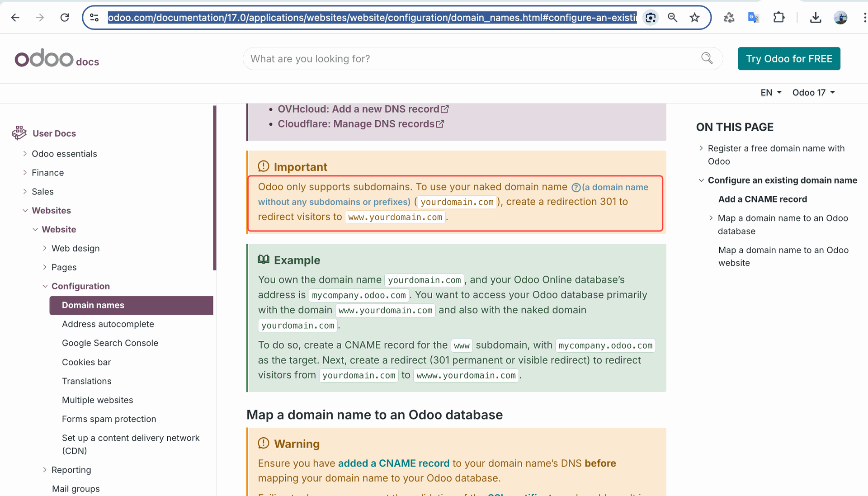Click the sidebar scrollbar thumb

[215, 188]
